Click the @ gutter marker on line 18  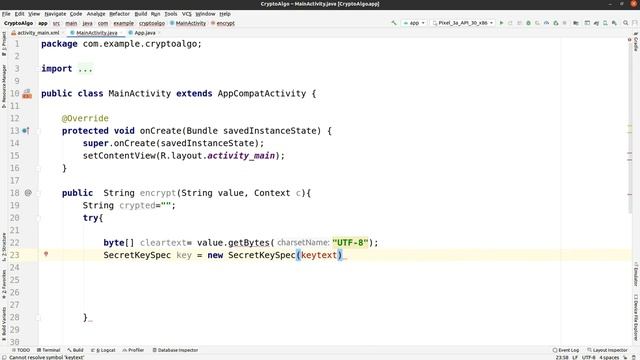[x=28, y=193]
